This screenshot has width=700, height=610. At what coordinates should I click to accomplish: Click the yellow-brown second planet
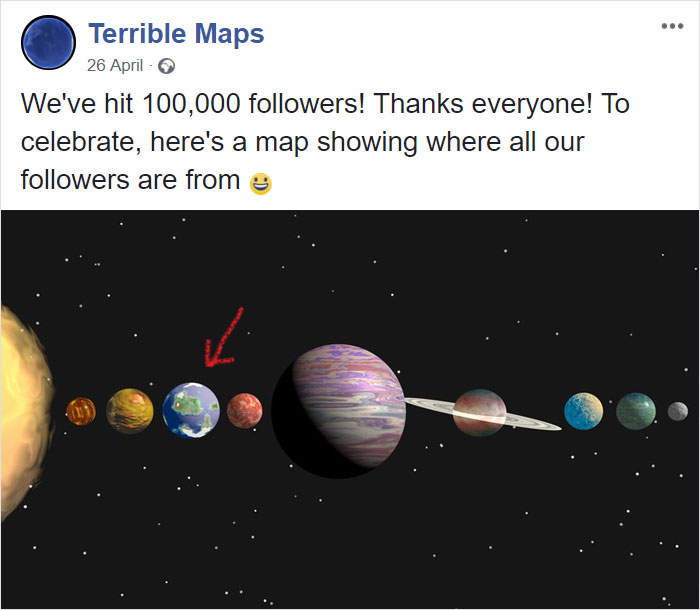point(130,411)
